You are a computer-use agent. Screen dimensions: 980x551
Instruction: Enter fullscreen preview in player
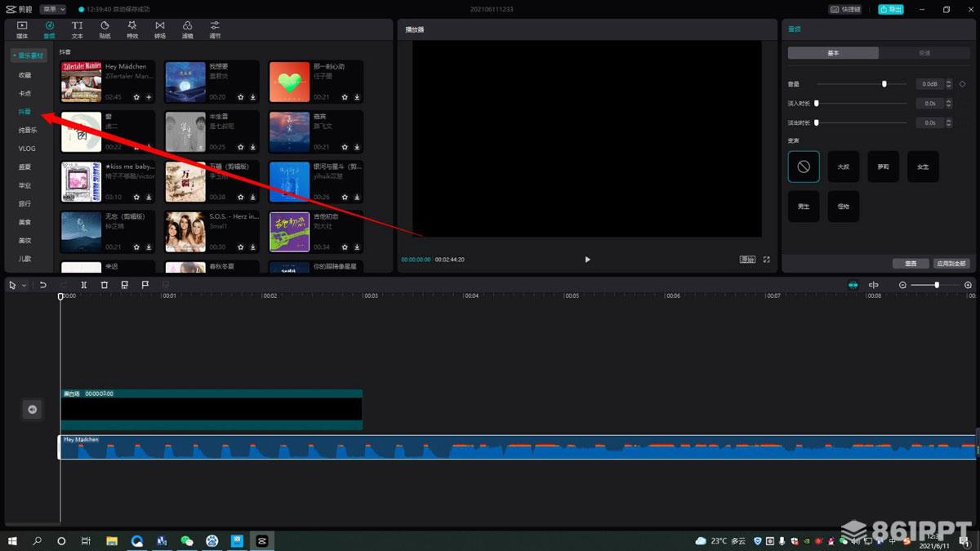[767, 260]
